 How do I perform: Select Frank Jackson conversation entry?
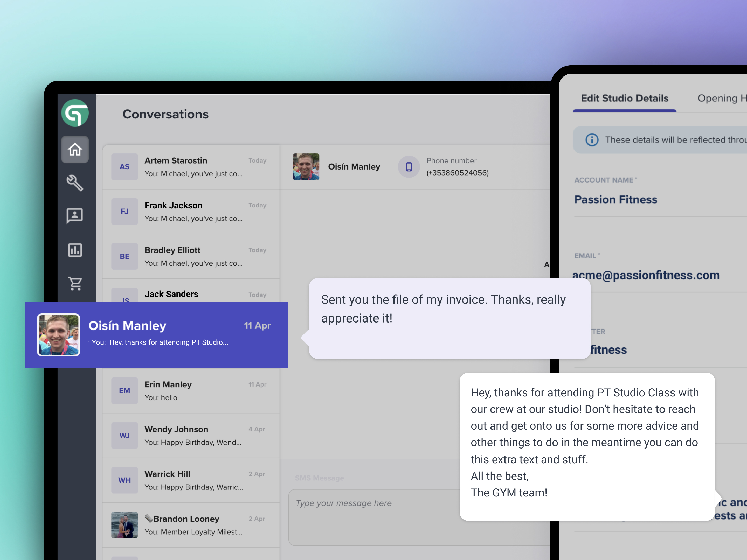[189, 212]
